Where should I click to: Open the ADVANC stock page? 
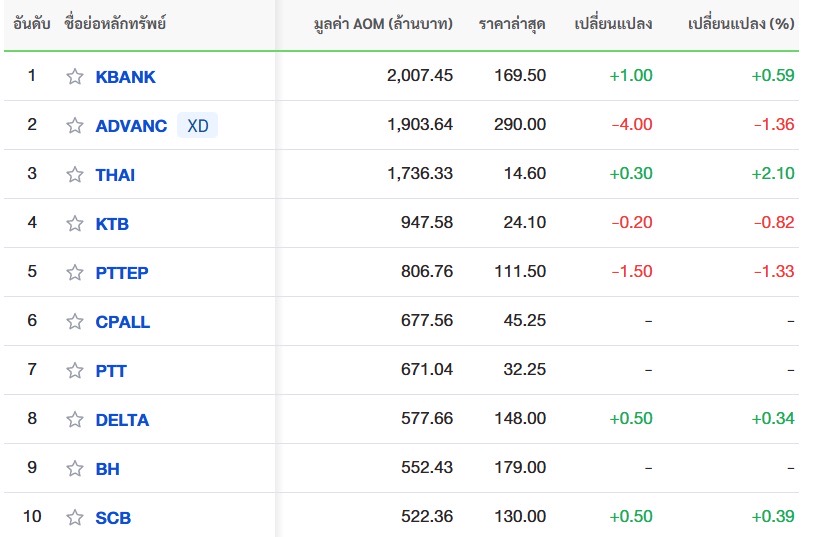131,126
